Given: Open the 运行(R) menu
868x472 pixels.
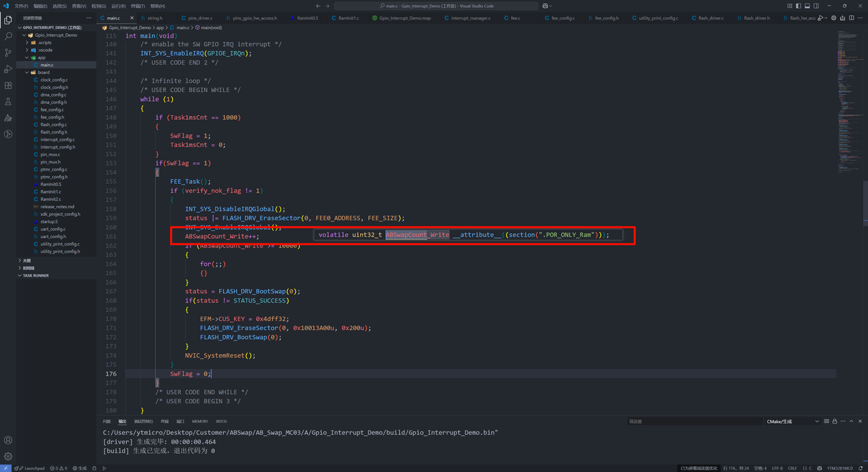Looking at the screenshot, I should [x=118, y=6].
